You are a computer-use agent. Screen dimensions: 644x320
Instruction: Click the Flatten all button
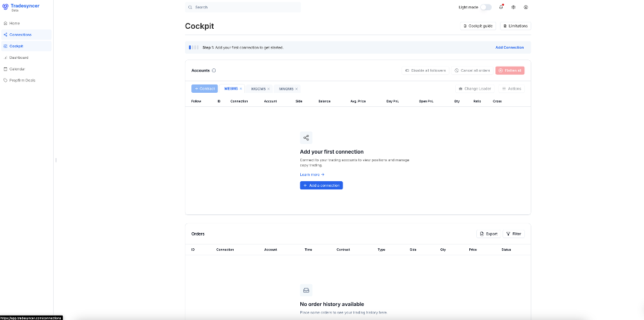pos(510,70)
